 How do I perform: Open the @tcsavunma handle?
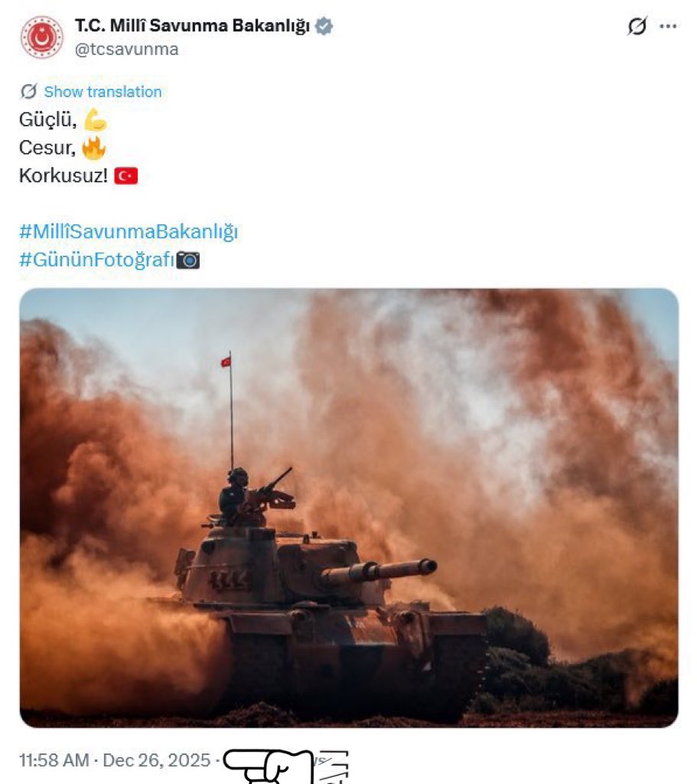click(x=126, y=50)
